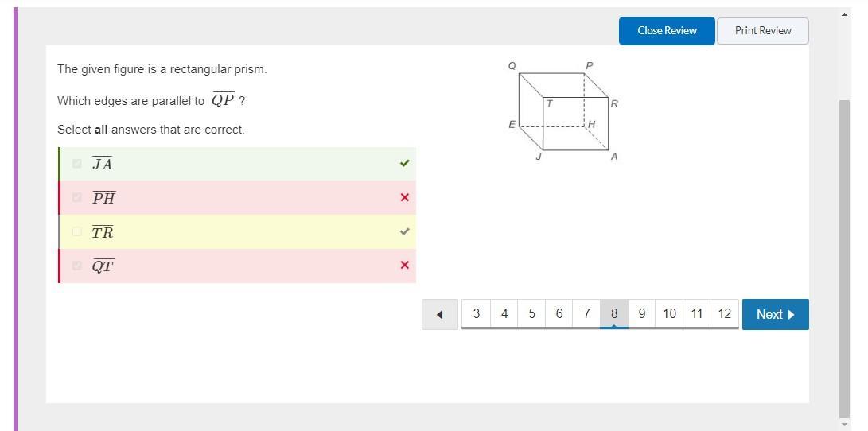The image size is (868, 431).
Task: Toggle the QT answer checkbox
Action: 77,266
